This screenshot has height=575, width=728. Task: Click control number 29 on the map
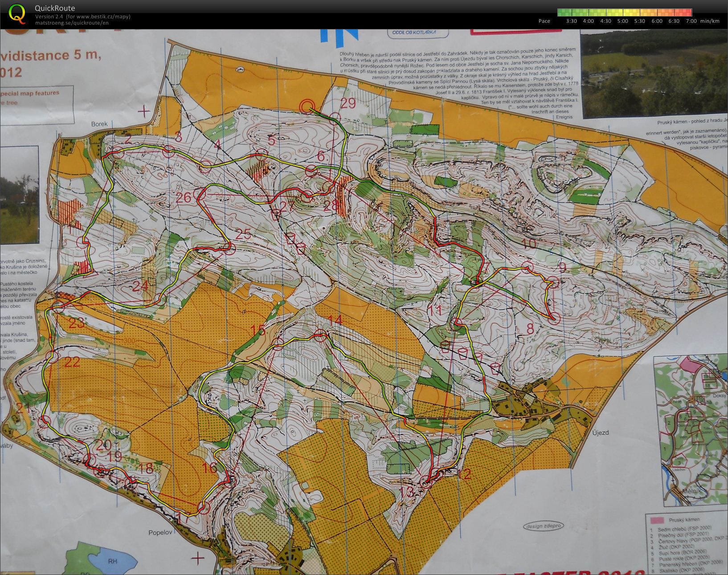coord(348,103)
